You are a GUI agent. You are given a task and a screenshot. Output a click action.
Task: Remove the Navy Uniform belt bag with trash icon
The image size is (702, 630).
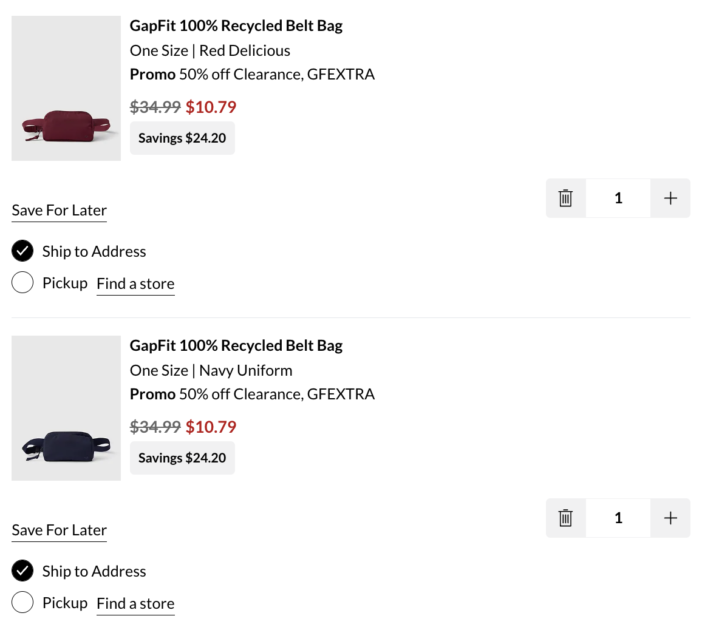tap(566, 518)
